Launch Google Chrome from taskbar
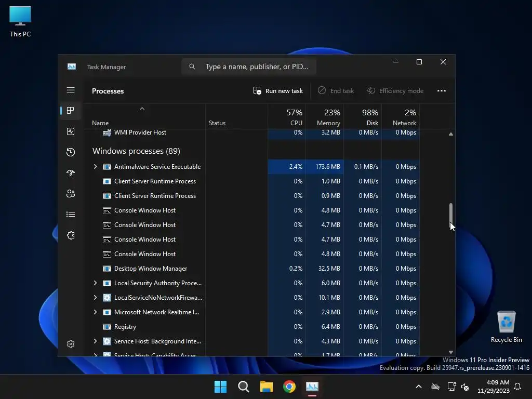 click(x=289, y=387)
